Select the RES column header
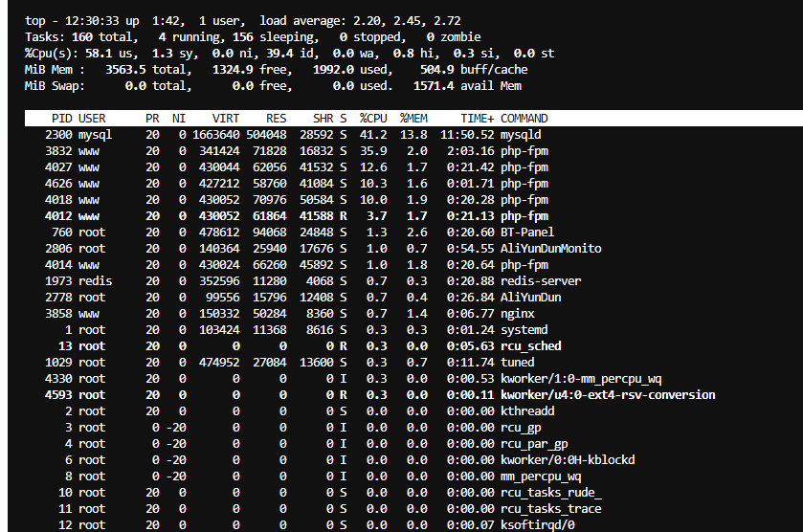 point(276,119)
